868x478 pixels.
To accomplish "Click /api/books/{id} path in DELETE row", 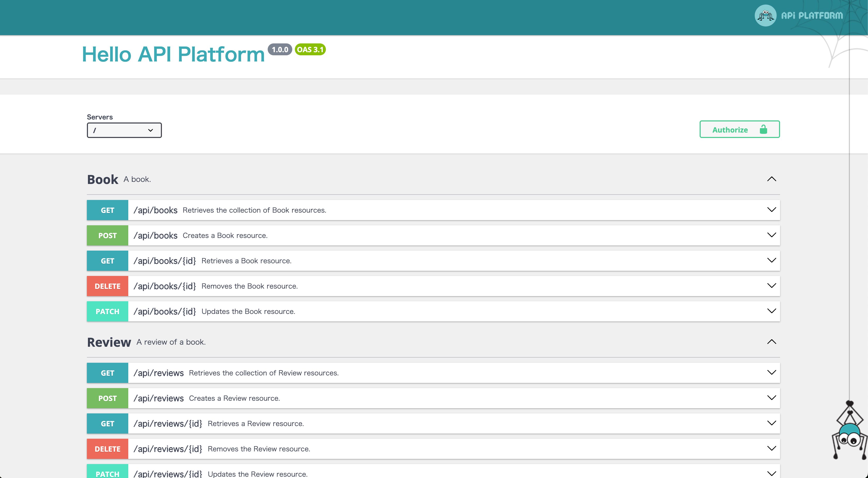I will (165, 286).
